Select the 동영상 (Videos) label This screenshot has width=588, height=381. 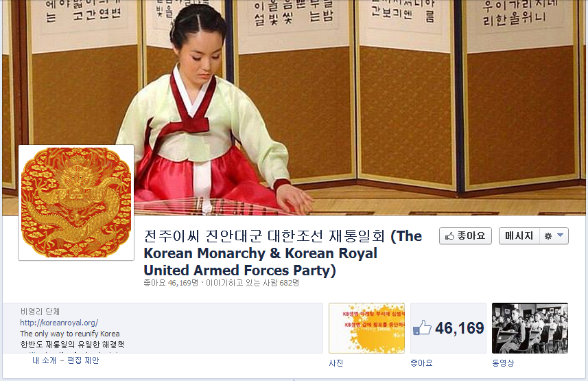tap(503, 363)
